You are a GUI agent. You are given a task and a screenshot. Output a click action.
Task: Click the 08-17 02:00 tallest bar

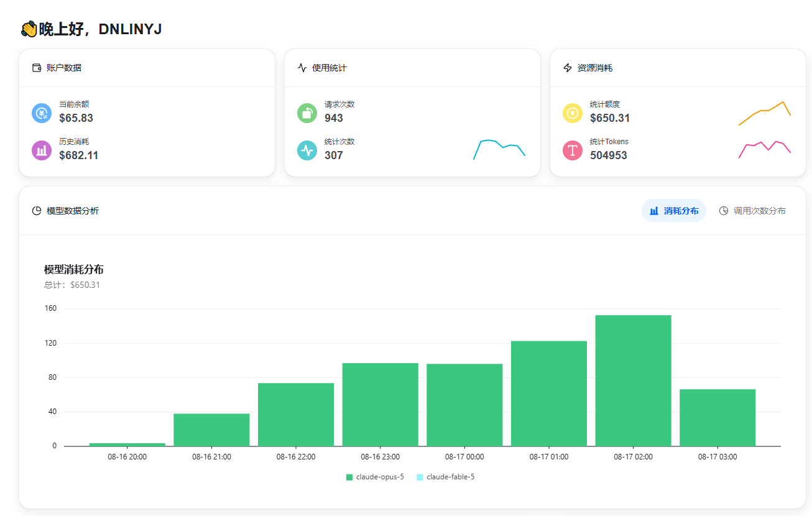pyautogui.click(x=633, y=380)
